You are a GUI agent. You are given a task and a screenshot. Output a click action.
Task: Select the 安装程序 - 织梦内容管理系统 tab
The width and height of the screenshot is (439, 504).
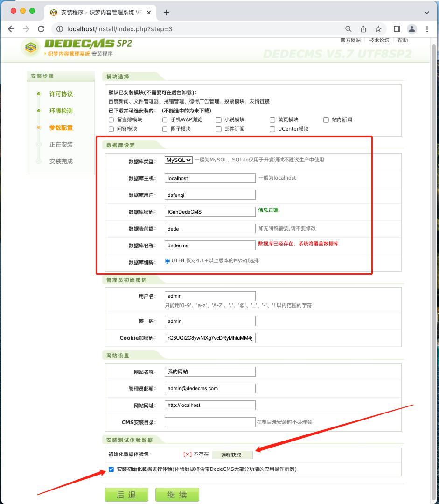point(100,13)
